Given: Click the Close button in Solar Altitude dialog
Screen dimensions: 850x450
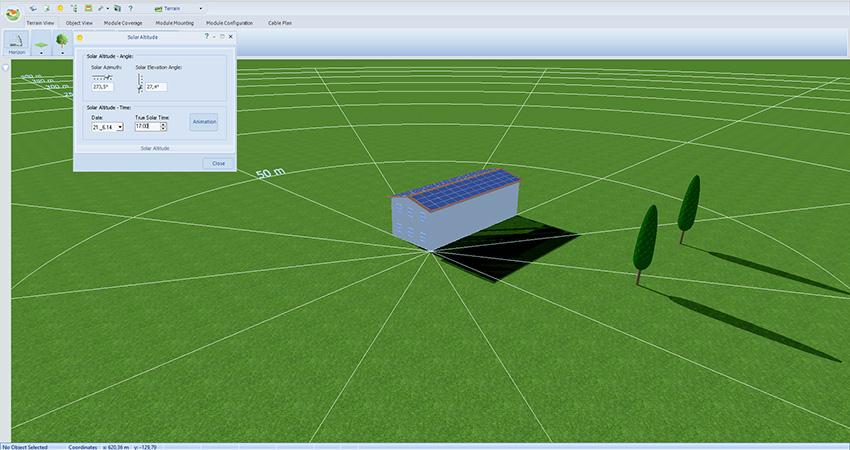Looking at the screenshot, I should pyautogui.click(x=218, y=163).
